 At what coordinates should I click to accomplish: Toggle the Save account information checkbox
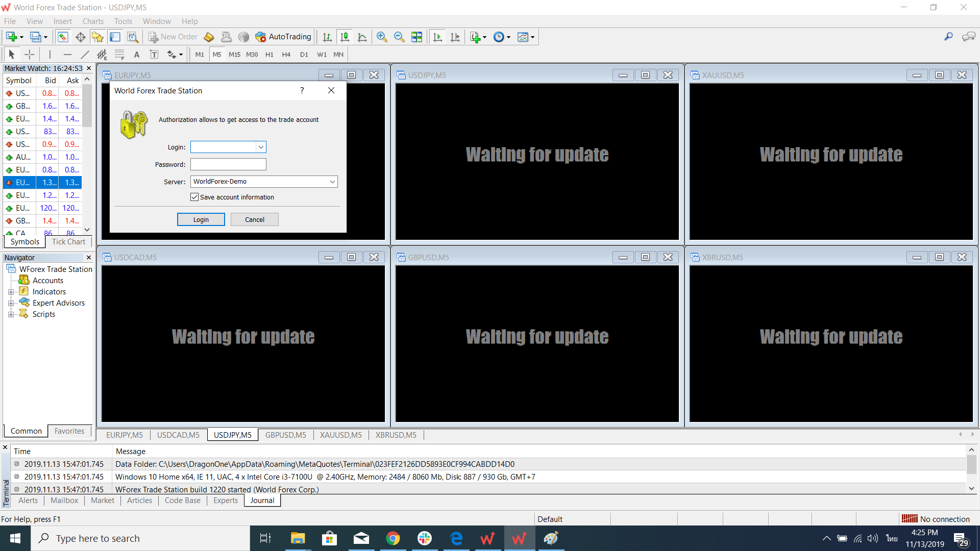pyautogui.click(x=194, y=197)
